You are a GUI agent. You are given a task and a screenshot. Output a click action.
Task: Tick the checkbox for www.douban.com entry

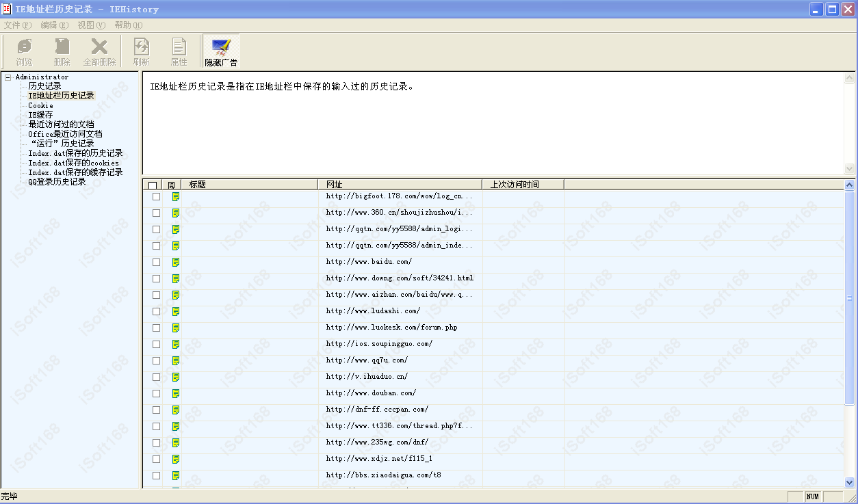[156, 393]
